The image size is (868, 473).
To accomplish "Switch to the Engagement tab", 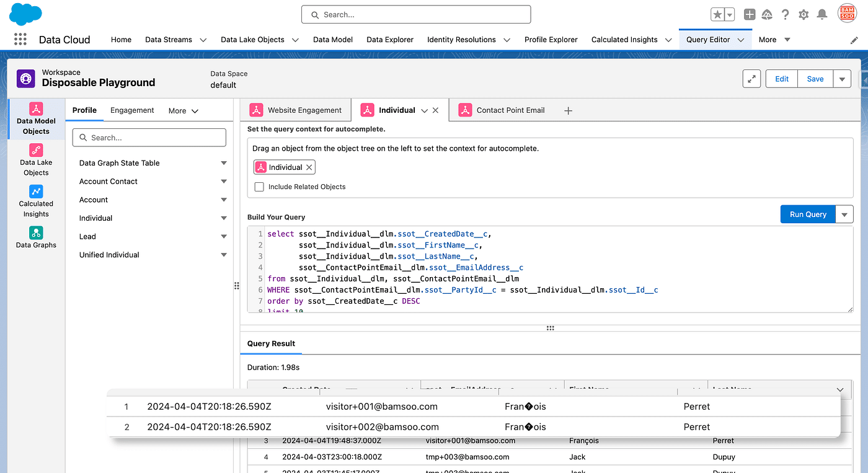I will (132, 110).
